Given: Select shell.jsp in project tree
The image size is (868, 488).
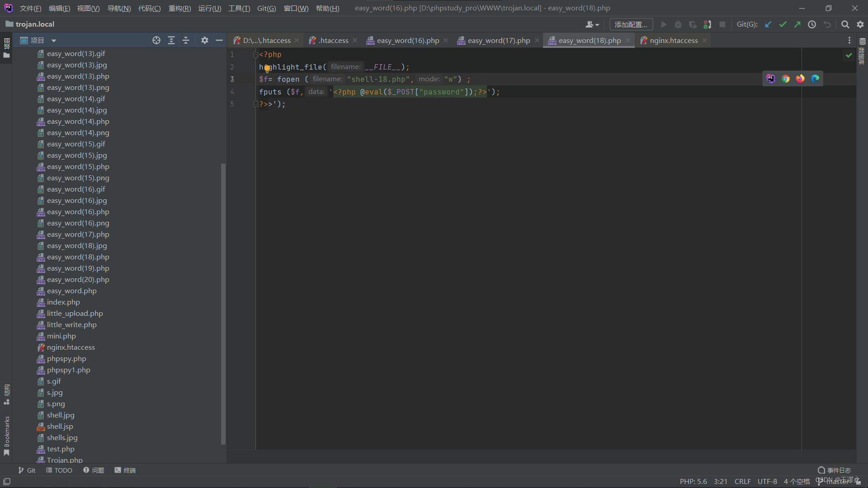Looking at the screenshot, I should [x=60, y=427].
